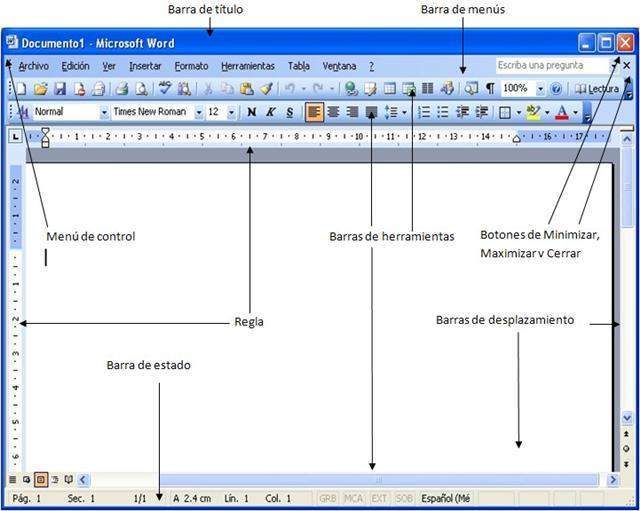The image size is (640, 511).
Task: Click the Lectura reading mode button
Action: coord(597,89)
